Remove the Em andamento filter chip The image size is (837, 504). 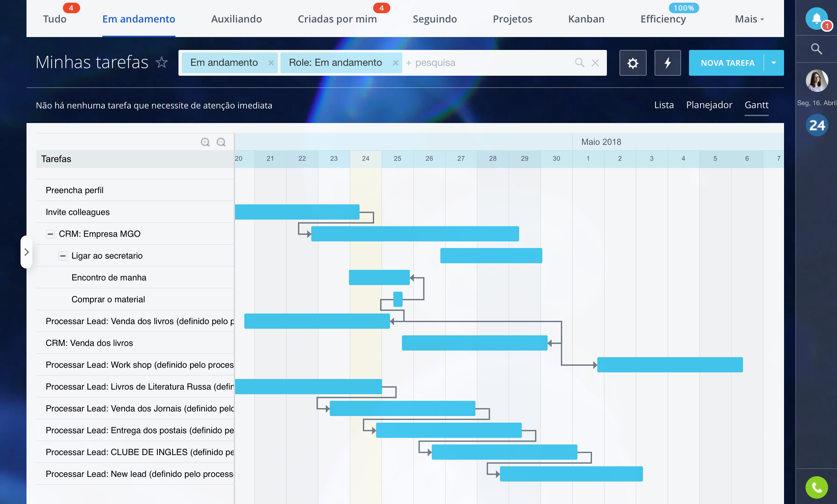point(271,63)
